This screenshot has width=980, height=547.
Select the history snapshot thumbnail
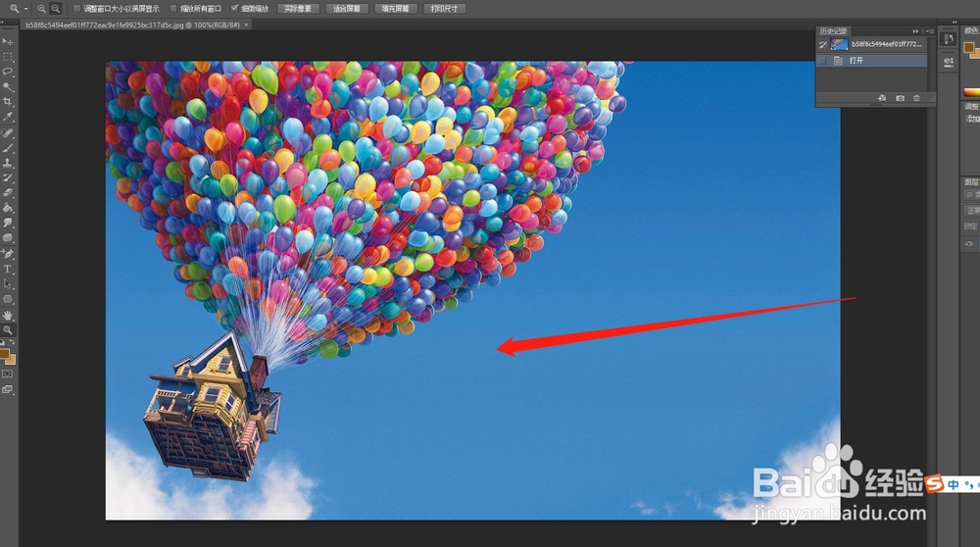pos(839,44)
